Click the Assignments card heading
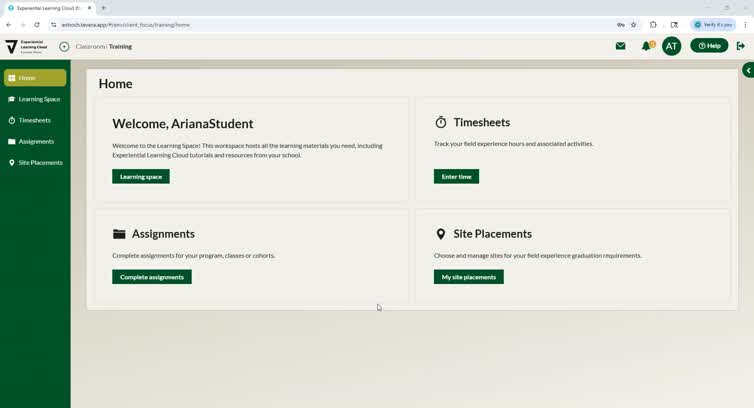The width and height of the screenshot is (754, 408). pos(163,234)
